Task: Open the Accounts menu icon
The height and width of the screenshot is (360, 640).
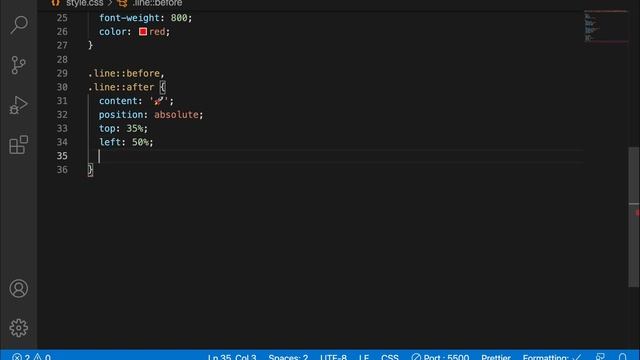Action: pos(18,289)
